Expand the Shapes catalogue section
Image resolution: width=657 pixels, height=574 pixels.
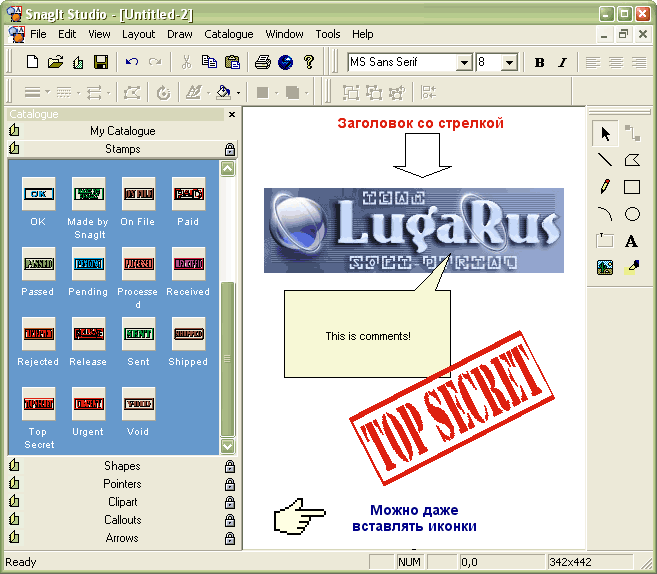point(122,466)
